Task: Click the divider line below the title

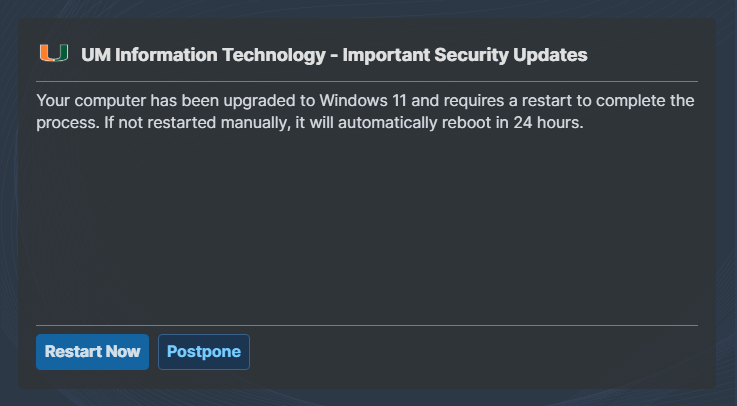Action: tap(367, 81)
